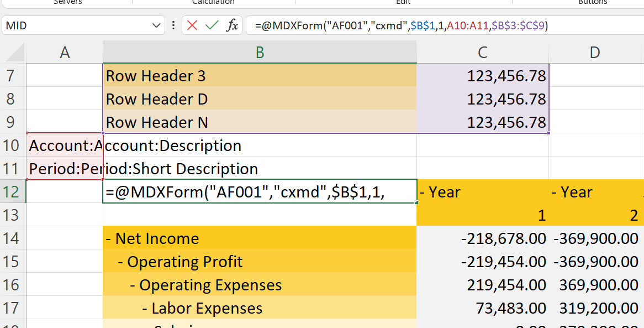This screenshot has width=644, height=328.
Task: Select column C header
Action: 482,53
